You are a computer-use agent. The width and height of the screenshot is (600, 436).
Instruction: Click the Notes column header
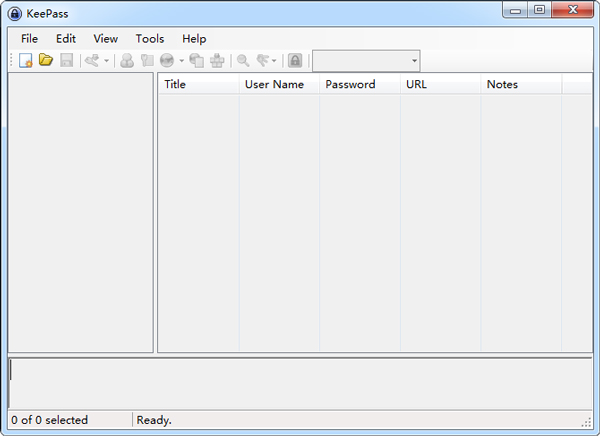[x=520, y=84]
